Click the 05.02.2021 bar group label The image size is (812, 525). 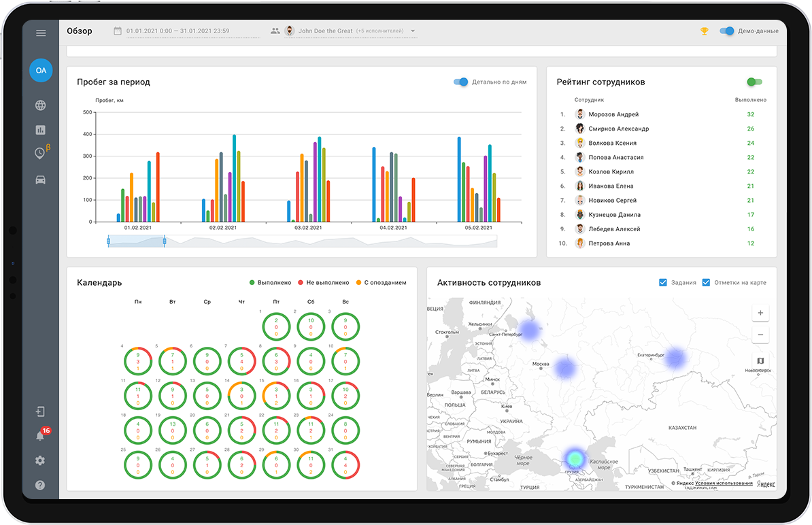point(479,228)
